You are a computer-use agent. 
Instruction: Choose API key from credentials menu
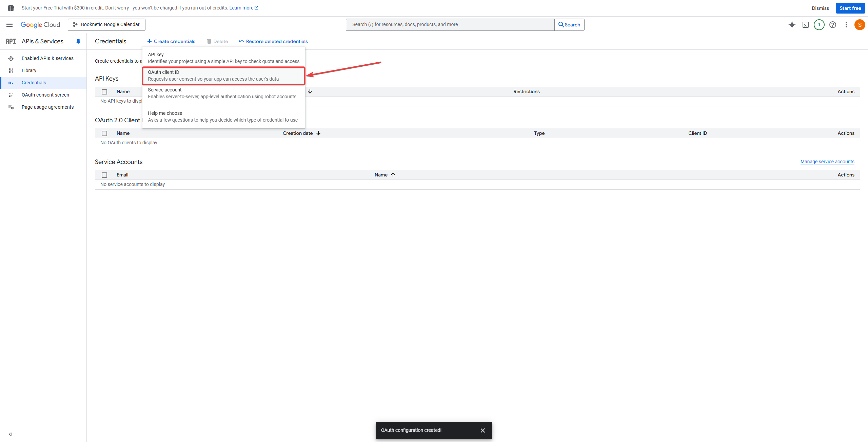[224, 58]
